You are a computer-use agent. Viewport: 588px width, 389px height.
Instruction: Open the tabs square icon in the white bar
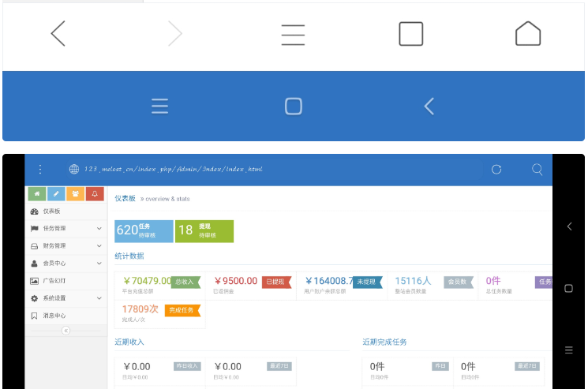pos(411,34)
